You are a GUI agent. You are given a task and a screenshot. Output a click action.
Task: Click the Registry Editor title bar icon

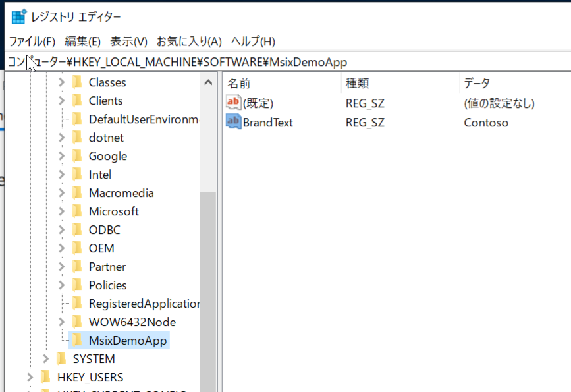point(19,16)
